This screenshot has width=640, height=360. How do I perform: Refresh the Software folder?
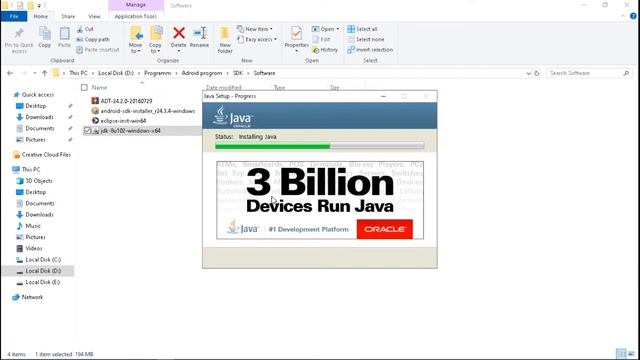click(537, 73)
